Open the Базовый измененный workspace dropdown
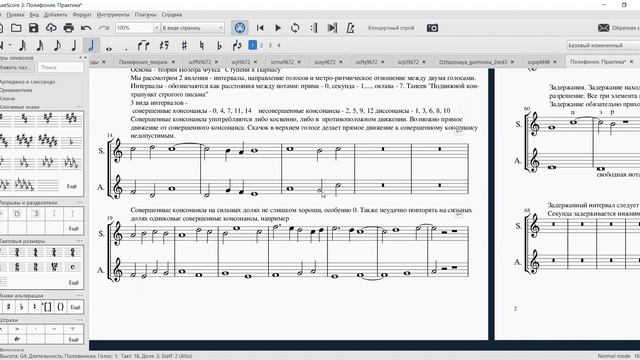 [x=603, y=45]
